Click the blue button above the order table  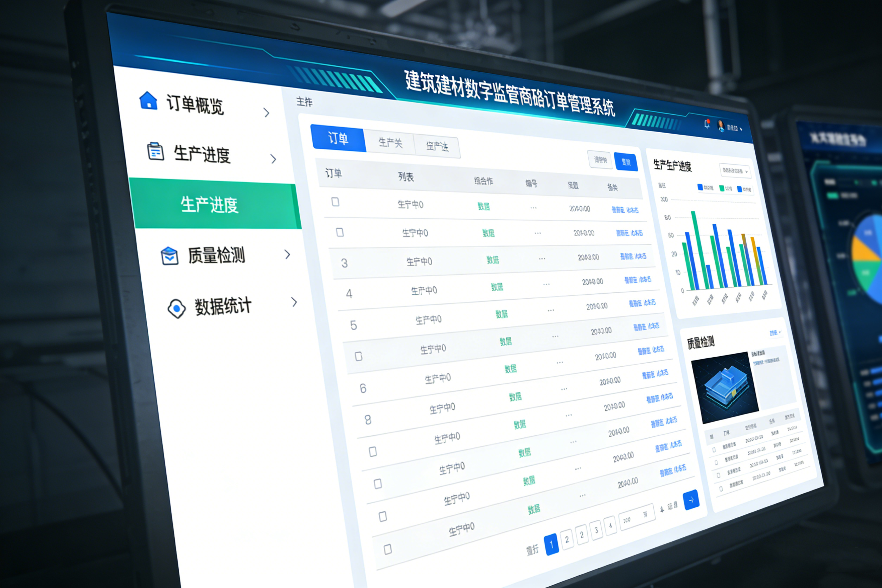(626, 162)
